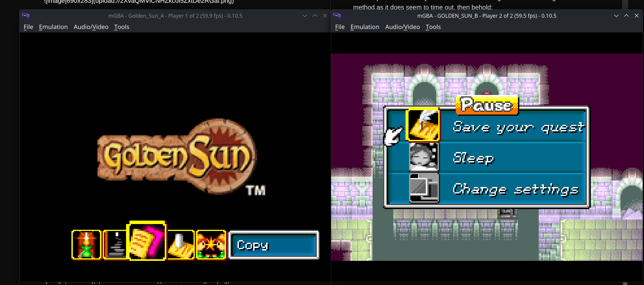Minimize the Golden_Sun_A window
644x285 pixels.
(305, 16)
